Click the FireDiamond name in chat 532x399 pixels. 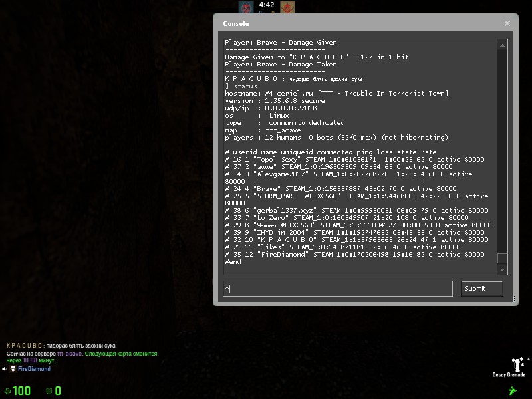click(34, 369)
